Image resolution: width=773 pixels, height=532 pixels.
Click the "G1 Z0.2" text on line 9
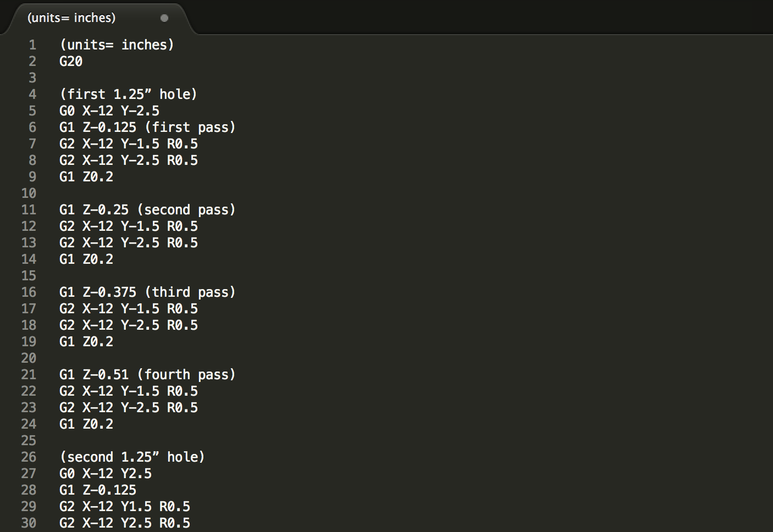pyautogui.click(x=86, y=177)
